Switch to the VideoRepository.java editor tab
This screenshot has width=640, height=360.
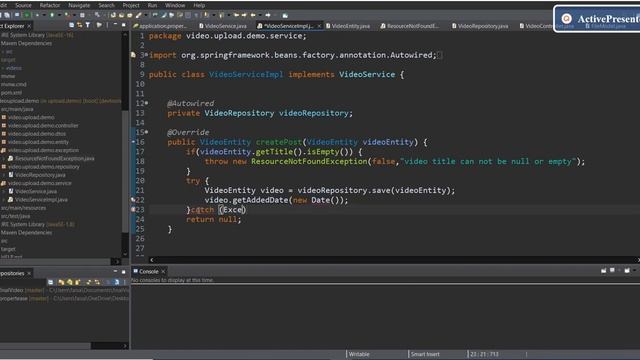point(480,26)
